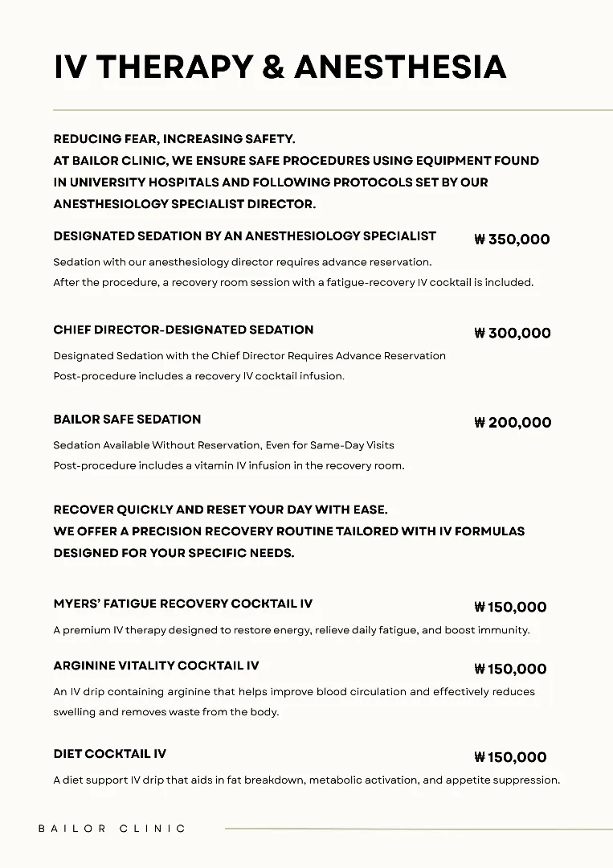Click the Arginine cocktail ₩150,000 price
Screen dimensions: 613x868
(510, 669)
